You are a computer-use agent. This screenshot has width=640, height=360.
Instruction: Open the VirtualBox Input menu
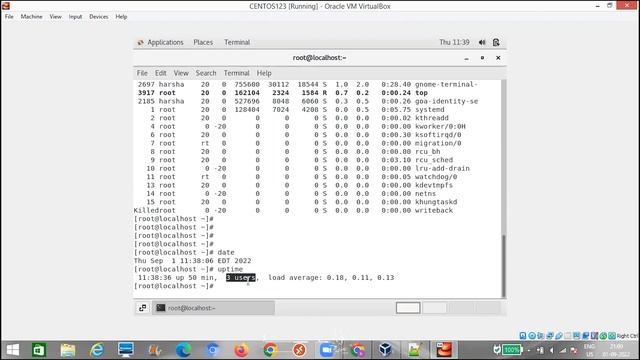point(75,17)
